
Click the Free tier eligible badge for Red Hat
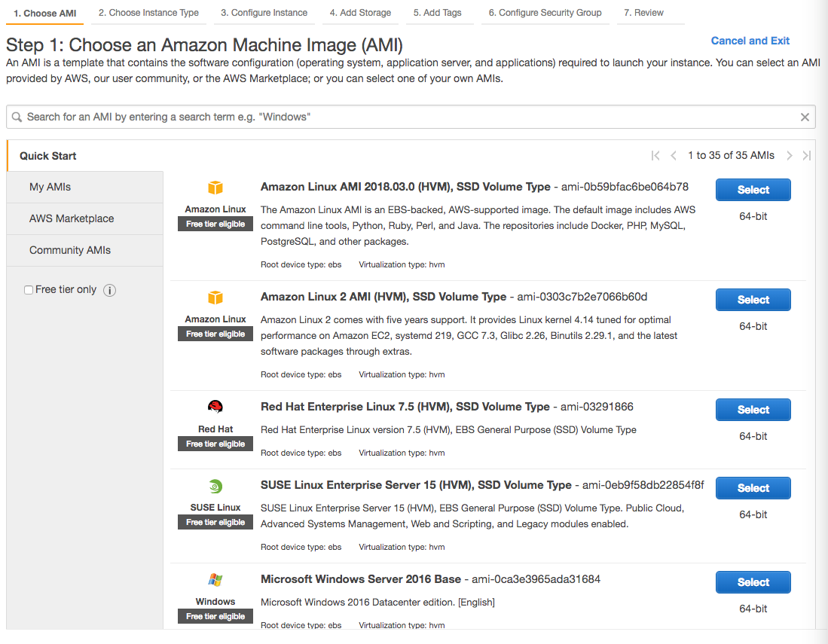click(x=215, y=444)
